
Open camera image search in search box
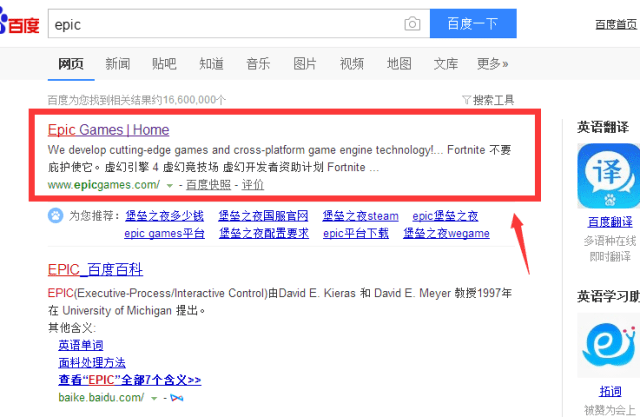click(412, 24)
